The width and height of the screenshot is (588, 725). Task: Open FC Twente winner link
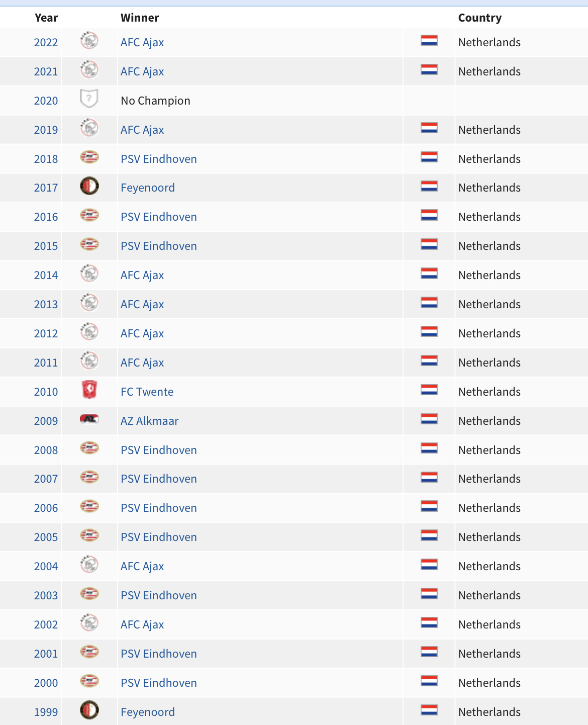[x=147, y=392]
